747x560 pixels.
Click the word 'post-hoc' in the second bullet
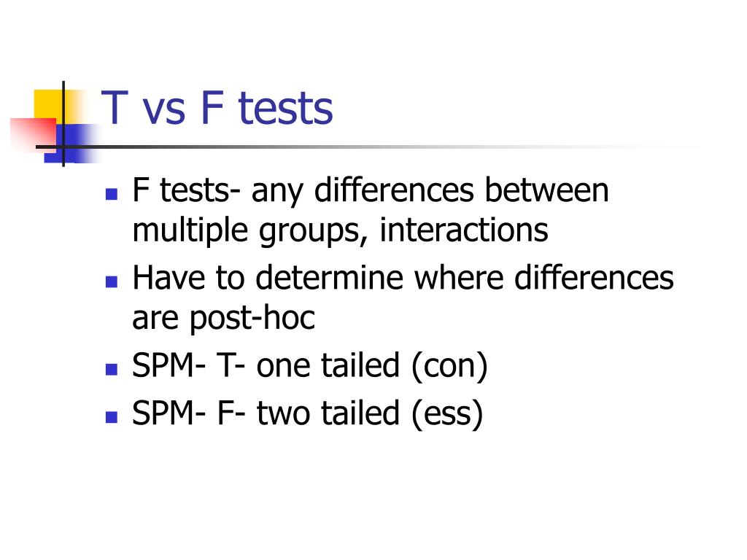252,319
